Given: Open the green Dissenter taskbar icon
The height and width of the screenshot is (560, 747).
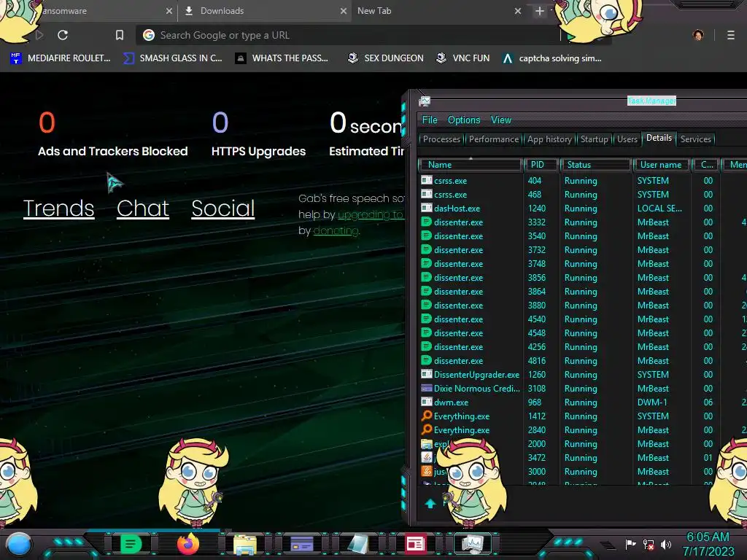Looking at the screenshot, I should pos(131,544).
